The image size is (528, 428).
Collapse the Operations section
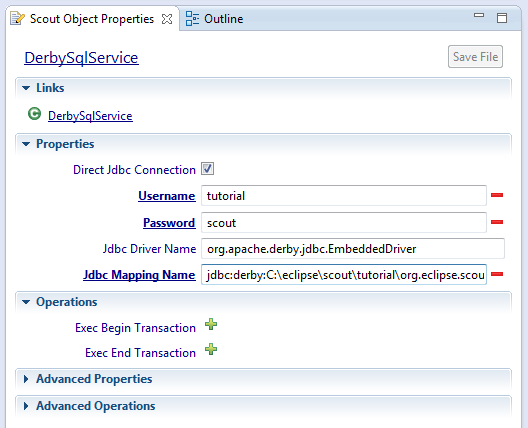coord(26,302)
